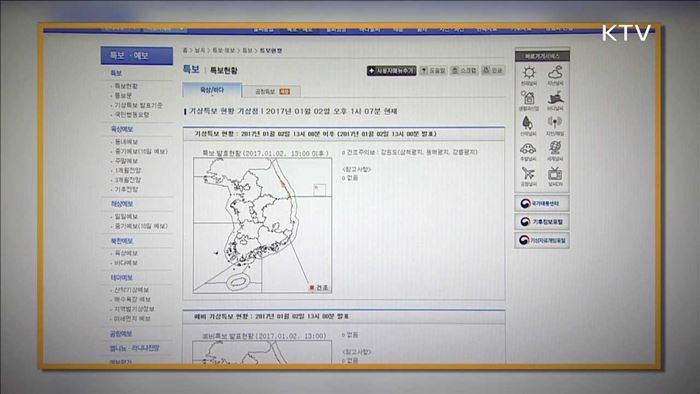Click 특보현황 in the left sidebar
Image resolution: width=700 pixels, height=394 pixels.
[126, 86]
